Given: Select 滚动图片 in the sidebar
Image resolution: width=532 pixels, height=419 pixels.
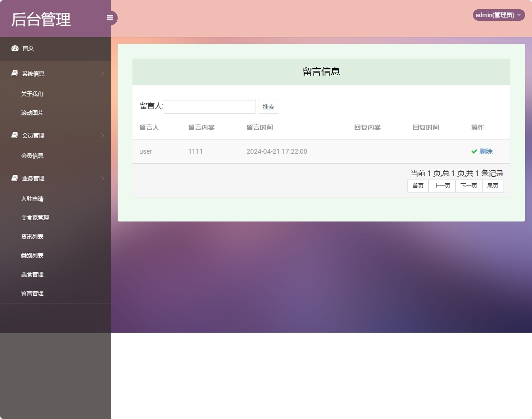Looking at the screenshot, I should 32,113.
